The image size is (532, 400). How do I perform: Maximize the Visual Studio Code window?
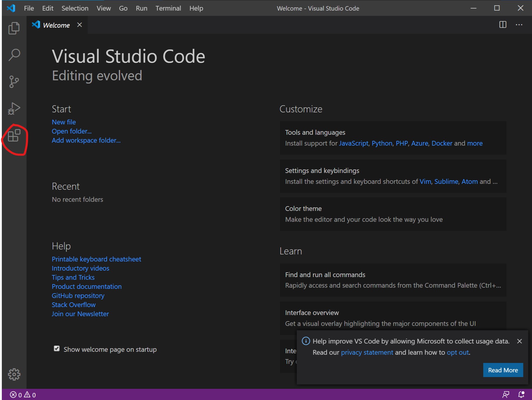tap(497, 8)
